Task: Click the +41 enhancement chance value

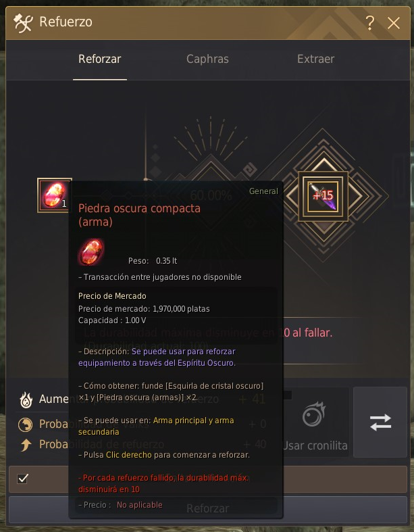Action: coord(253,399)
